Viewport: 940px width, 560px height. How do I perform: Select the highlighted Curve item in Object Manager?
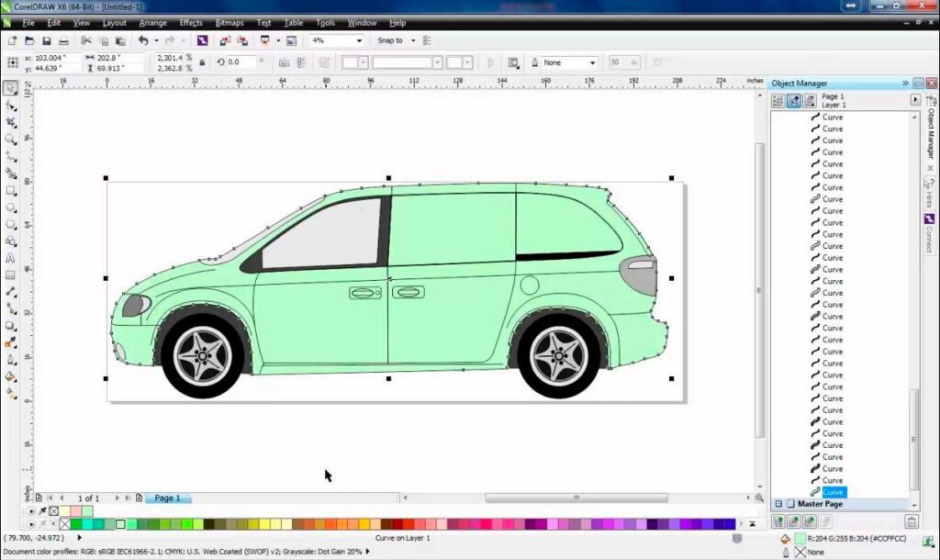tap(834, 492)
